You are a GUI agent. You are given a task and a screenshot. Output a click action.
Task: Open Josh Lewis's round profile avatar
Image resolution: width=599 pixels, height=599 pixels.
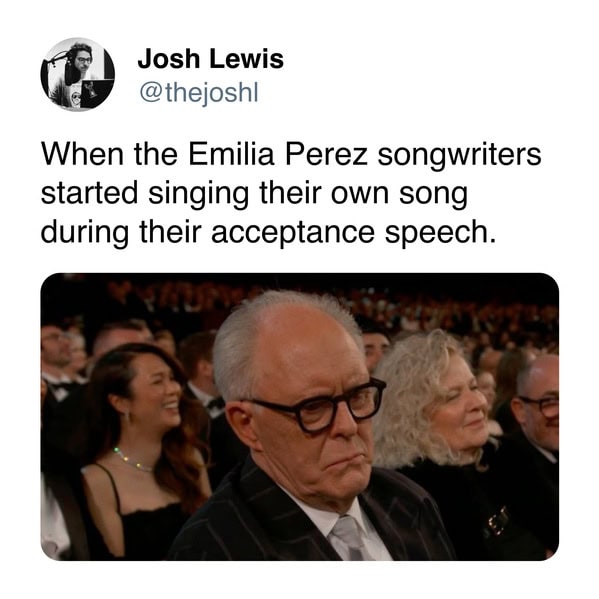tap(78, 74)
